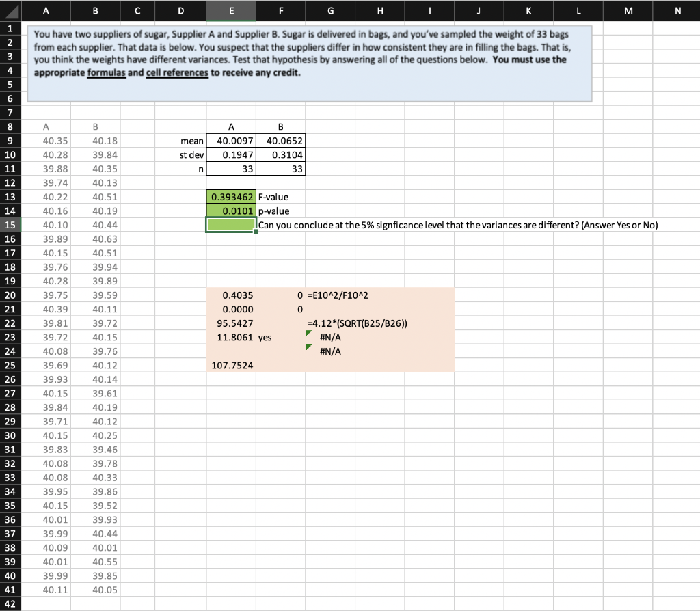Viewport: 700px width, 611px height.
Task: Click the 'st dev' row label
Action: pyautogui.click(x=191, y=155)
